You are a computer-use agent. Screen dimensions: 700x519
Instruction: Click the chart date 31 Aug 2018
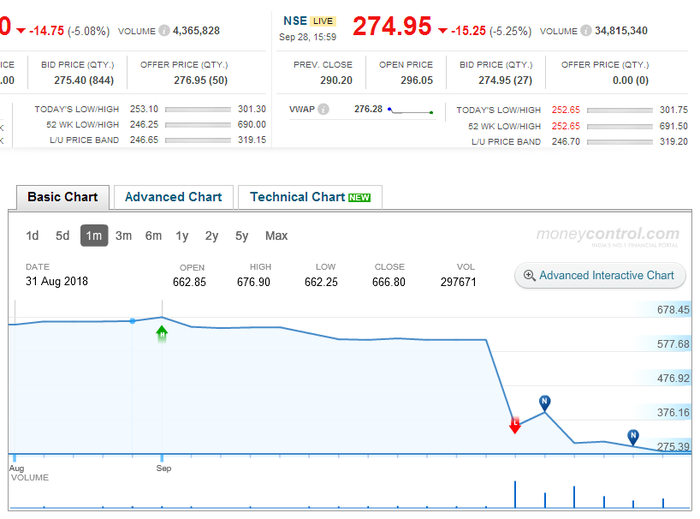pos(57,281)
